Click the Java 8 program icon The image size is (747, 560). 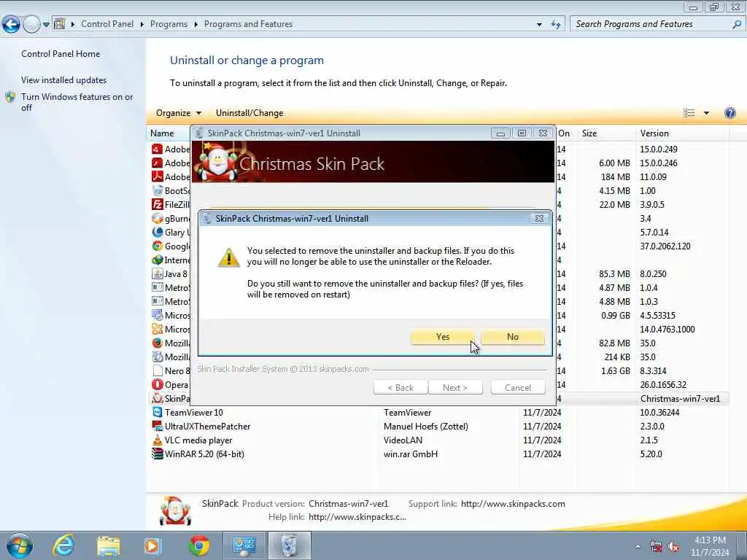click(158, 274)
